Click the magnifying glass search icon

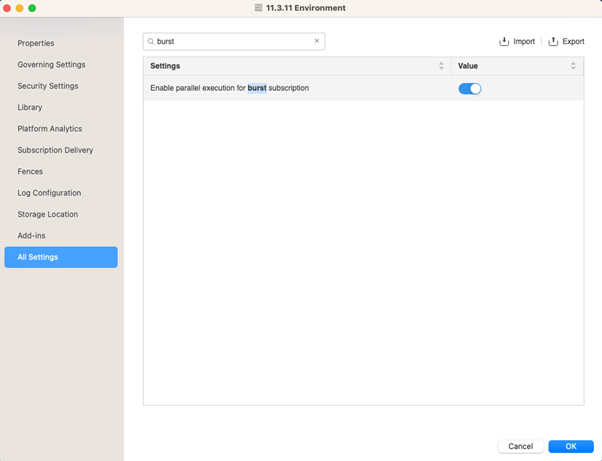point(151,42)
